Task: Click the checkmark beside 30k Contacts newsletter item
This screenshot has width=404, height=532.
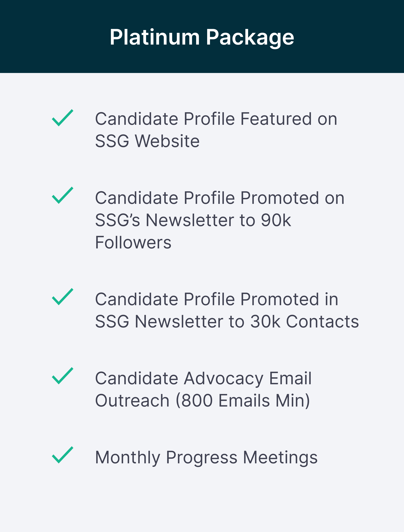Action: [x=63, y=296]
